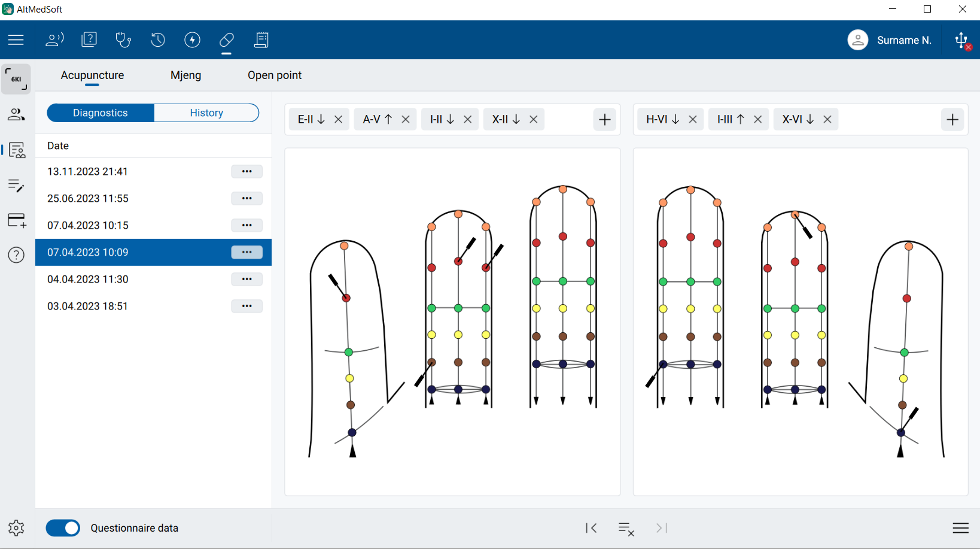Click the USB device connection icon
This screenshot has height=549, width=980.
pos(961,40)
